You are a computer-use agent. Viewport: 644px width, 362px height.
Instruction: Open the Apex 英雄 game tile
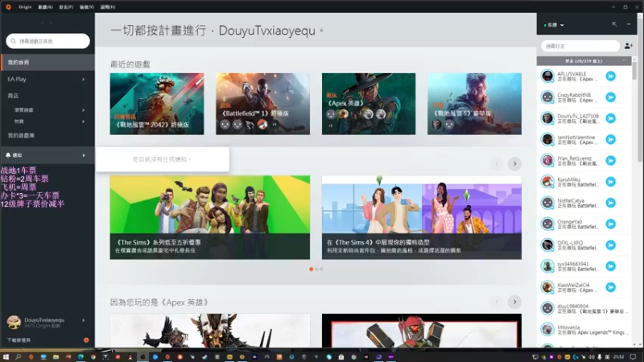[369, 104]
